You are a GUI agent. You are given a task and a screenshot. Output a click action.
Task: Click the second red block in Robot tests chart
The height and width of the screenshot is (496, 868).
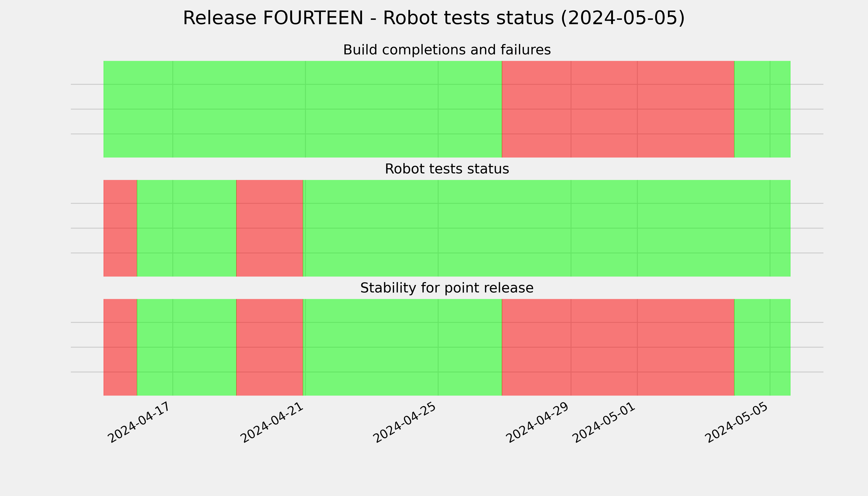[269, 228]
